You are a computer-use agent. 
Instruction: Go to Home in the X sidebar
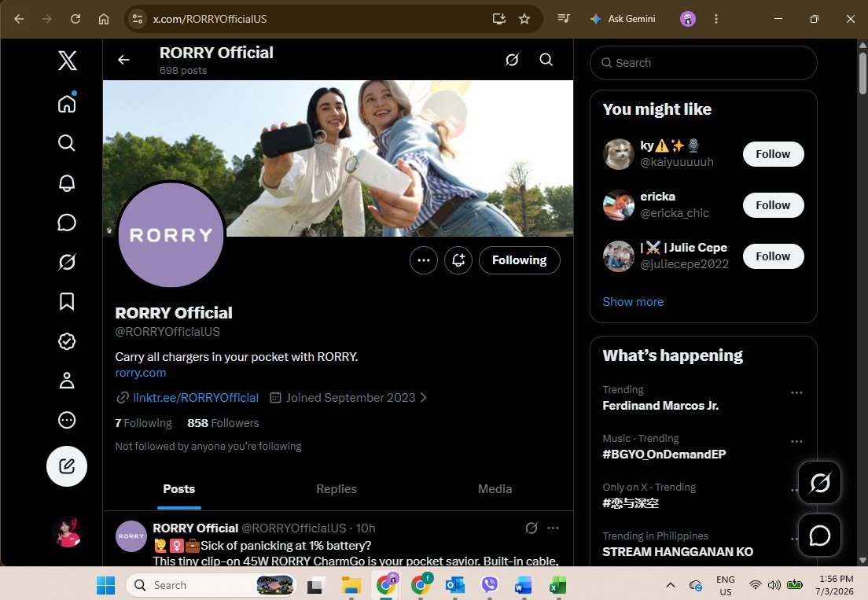[67, 104]
